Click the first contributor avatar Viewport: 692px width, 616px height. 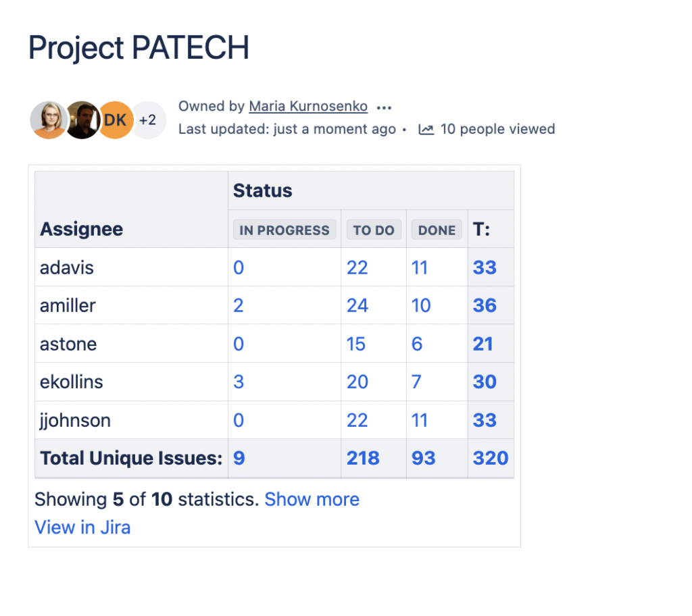pos(48,120)
